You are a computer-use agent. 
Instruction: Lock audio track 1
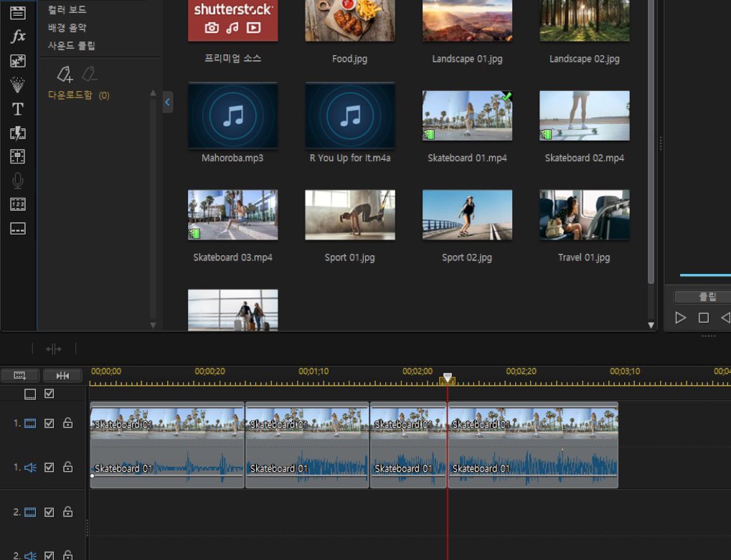click(68, 466)
